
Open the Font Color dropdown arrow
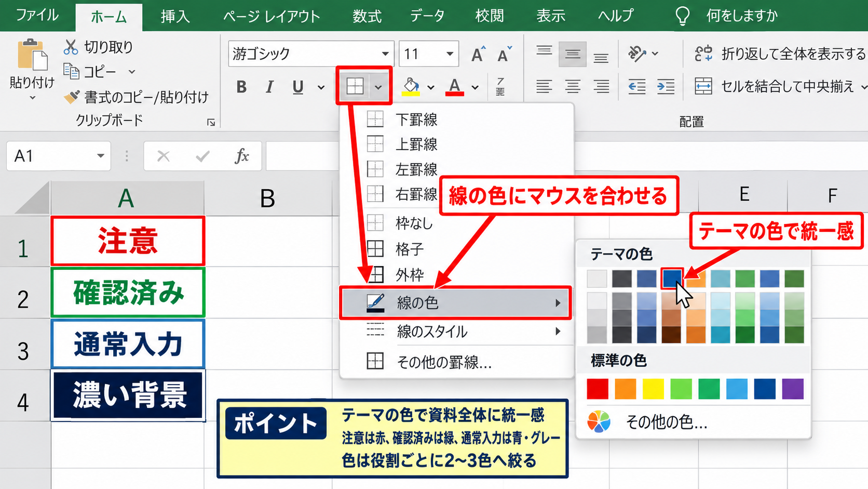(475, 87)
